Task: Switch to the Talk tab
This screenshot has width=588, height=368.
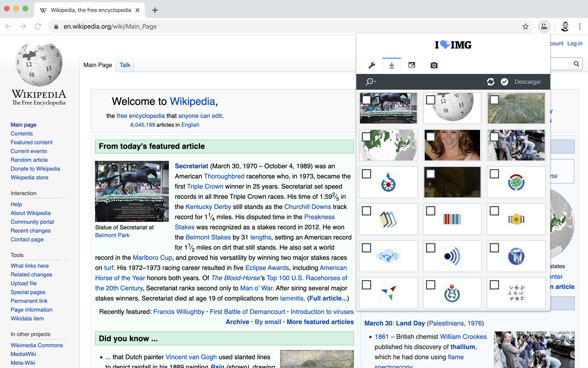Action: click(x=124, y=65)
